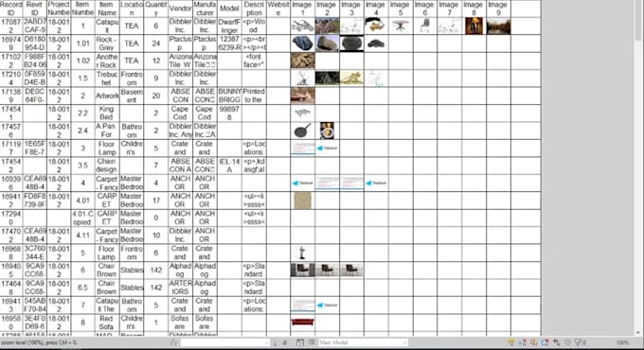Select the Artwork Image 1 thumbnail
Viewport: 644px width, 350px height.
pos(302,96)
